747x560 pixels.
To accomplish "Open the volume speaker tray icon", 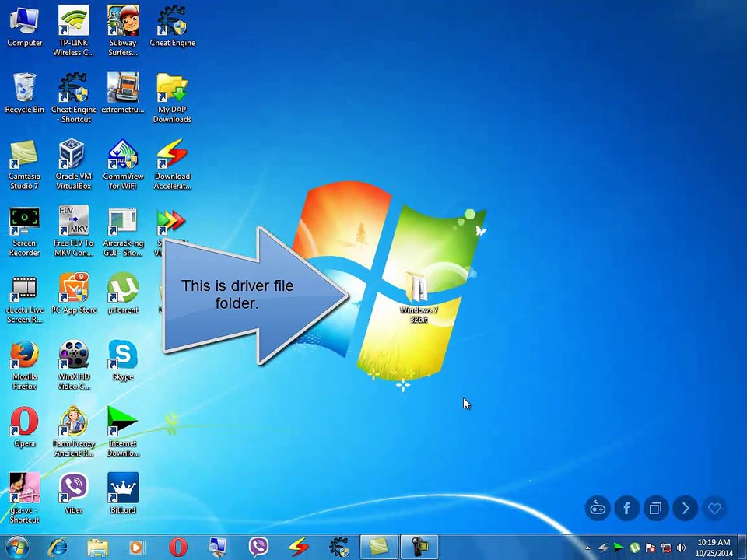I will click(x=682, y=548).
